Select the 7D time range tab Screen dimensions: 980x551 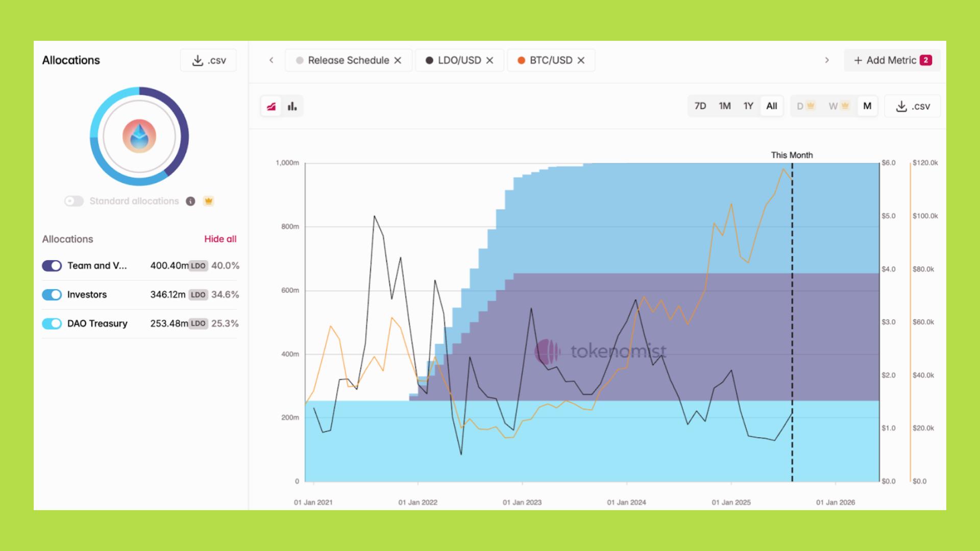click(700, 106)
